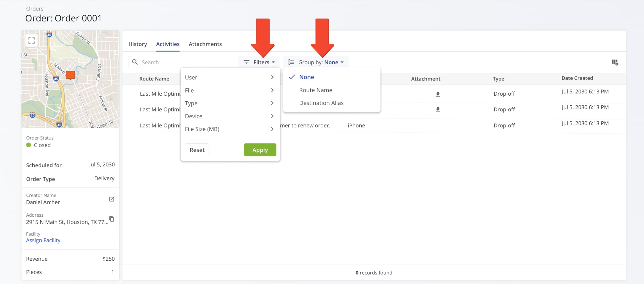644x284 pixels.
Task: Copy the order address
Action: pos(112,219)
